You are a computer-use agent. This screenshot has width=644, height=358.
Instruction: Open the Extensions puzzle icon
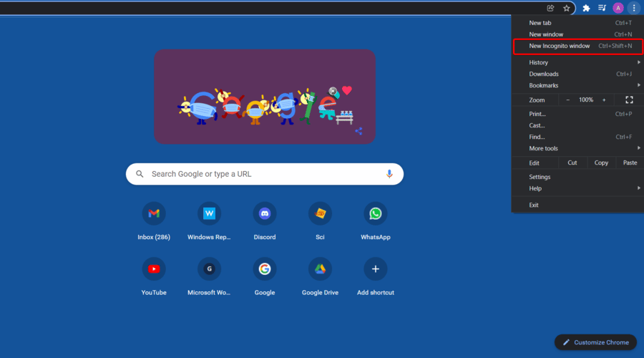click(586, 8)
